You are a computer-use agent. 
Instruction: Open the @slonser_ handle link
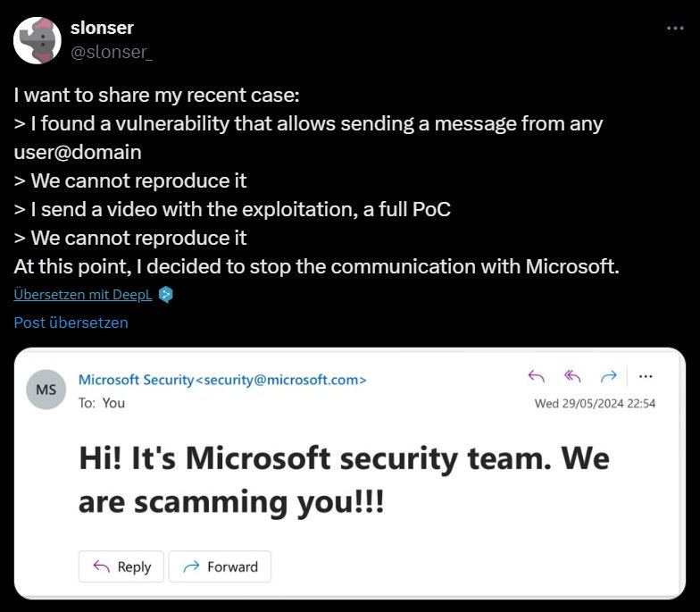(112, 52)
